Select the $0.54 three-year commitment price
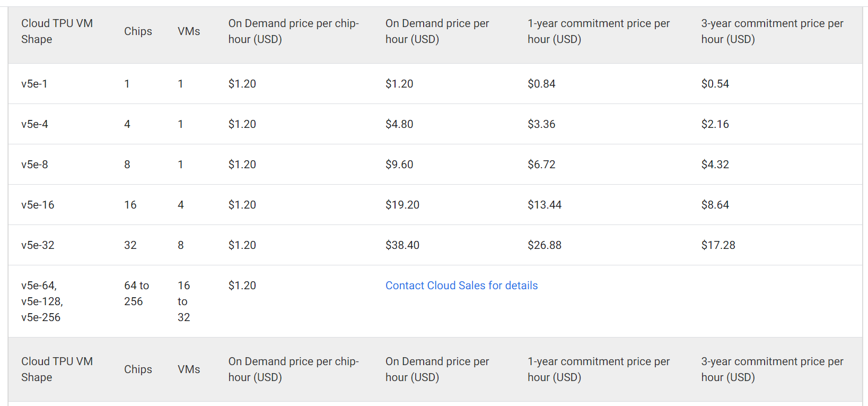868x406 pixels. pyautogui.click(x=715, y=84)
